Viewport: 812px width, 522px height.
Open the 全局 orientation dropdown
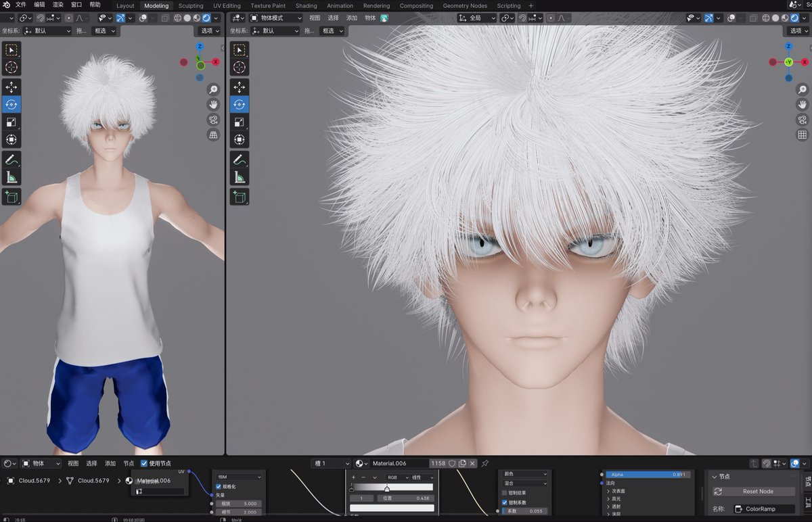476,18
